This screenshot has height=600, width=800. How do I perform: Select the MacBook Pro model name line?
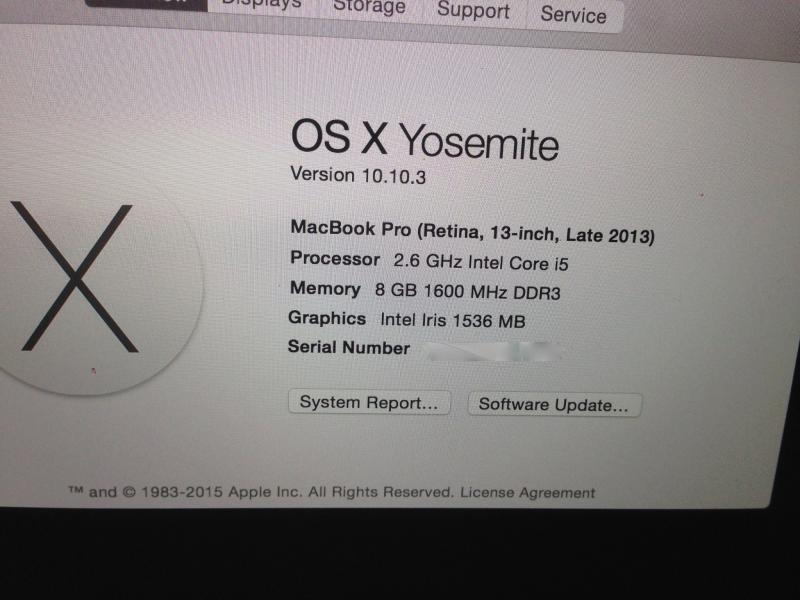(x=472, y=232)
